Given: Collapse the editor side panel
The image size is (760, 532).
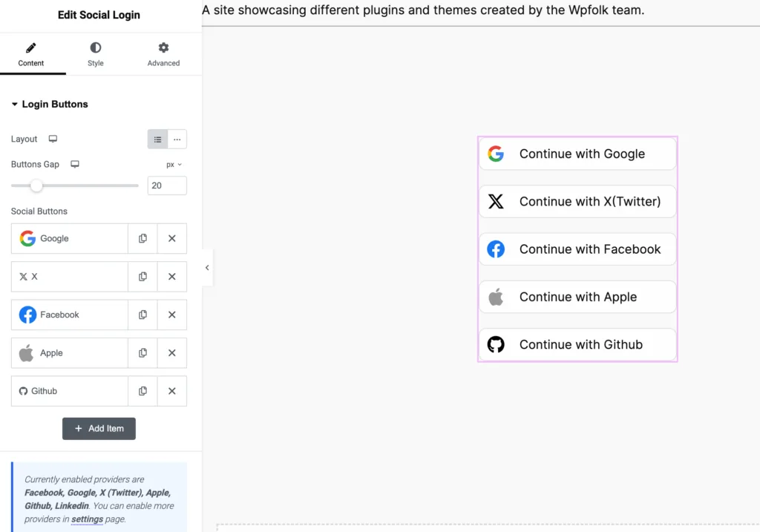Looking at the screenshot, I should click(x=207, y=267).
